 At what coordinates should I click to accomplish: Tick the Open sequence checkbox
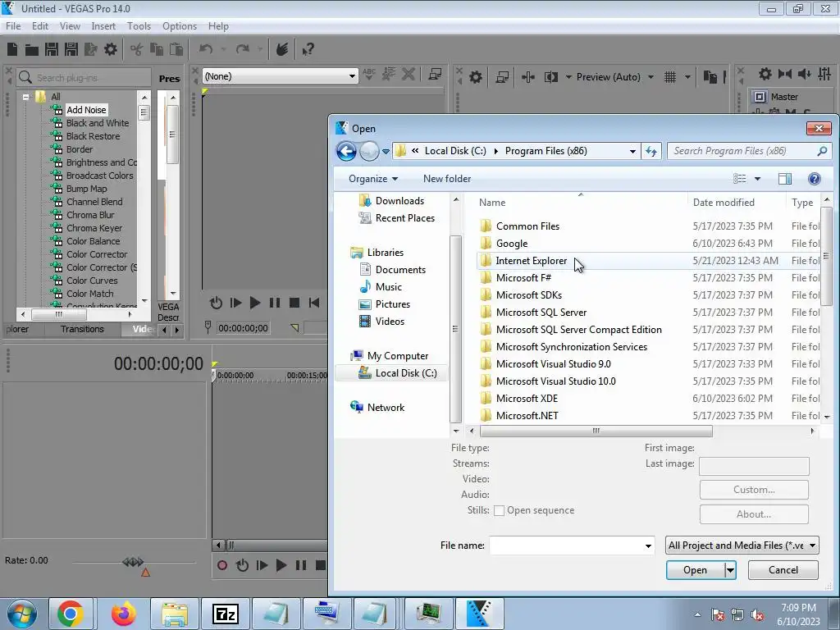click(499, 510)
